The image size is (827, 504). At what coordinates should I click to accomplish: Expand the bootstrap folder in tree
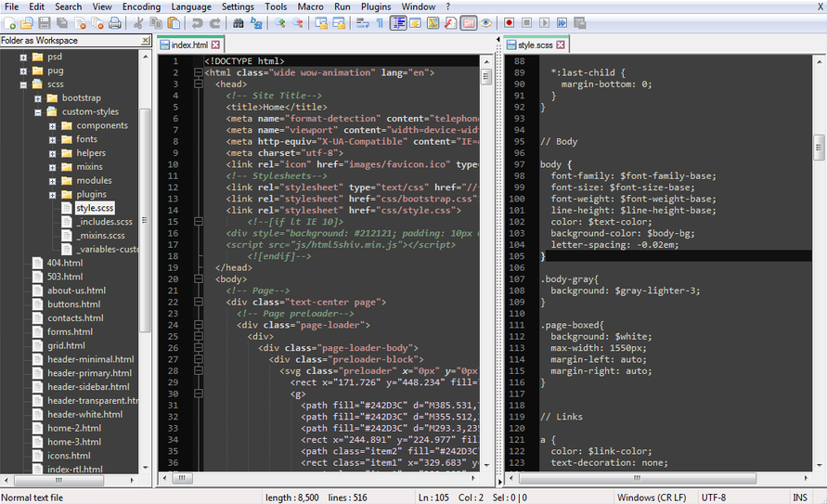pos(38,98)
